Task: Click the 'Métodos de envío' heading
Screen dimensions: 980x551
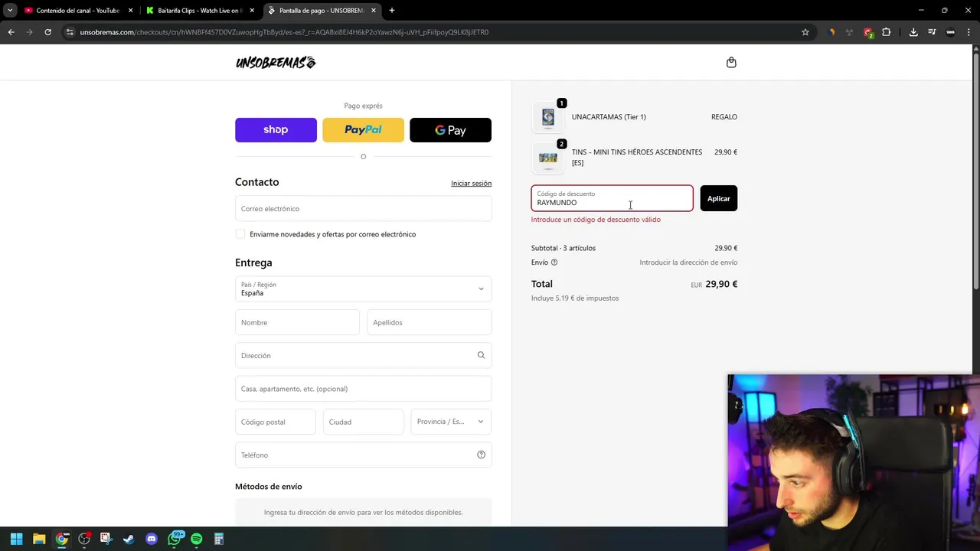Action: click(x=268, y=487)
